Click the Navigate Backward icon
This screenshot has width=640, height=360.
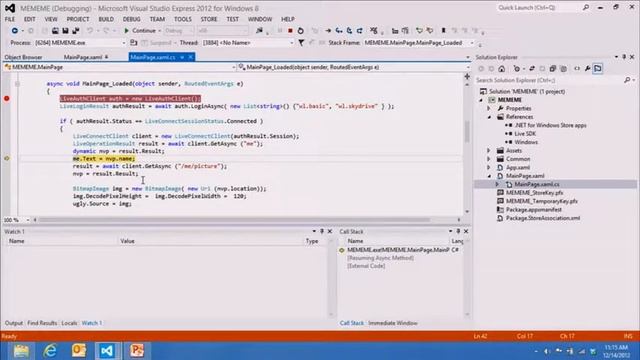pyautogui.click(x=15, y=31)
